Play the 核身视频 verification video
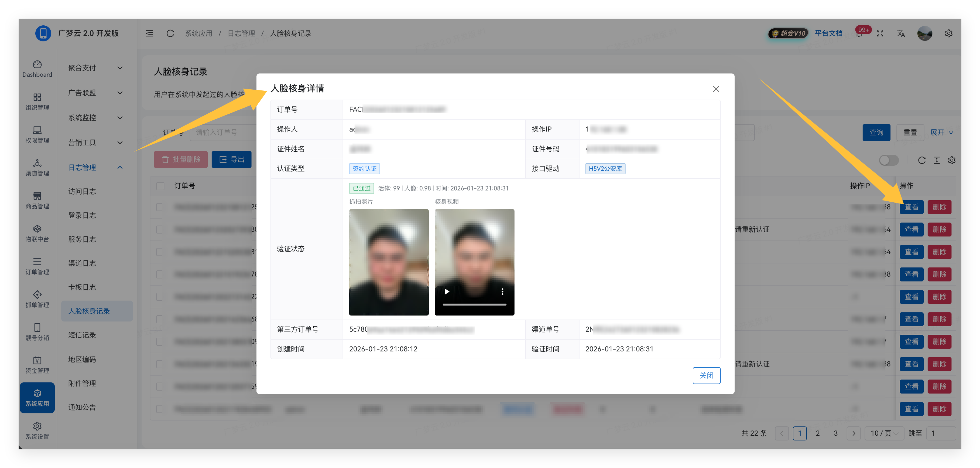 point(447,292)
